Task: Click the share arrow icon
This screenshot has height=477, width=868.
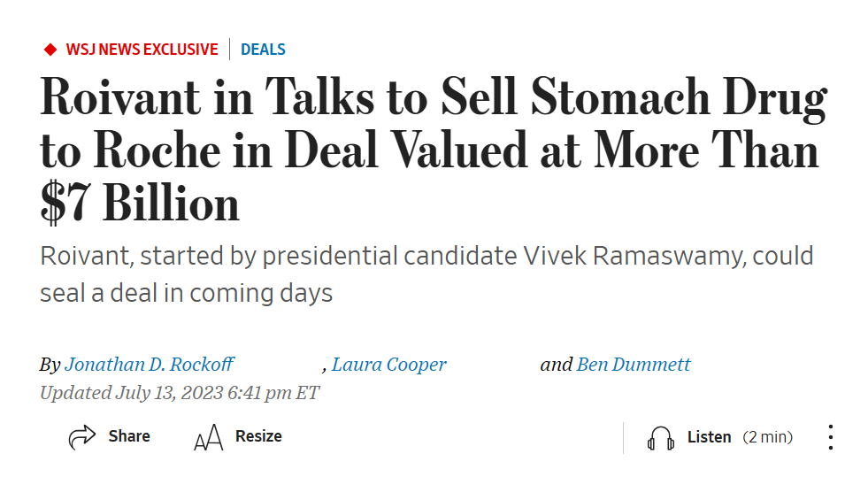Action: 82,436
